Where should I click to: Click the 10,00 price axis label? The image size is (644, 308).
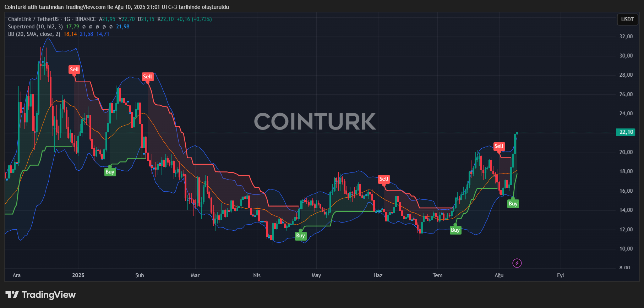pos(626,248)
